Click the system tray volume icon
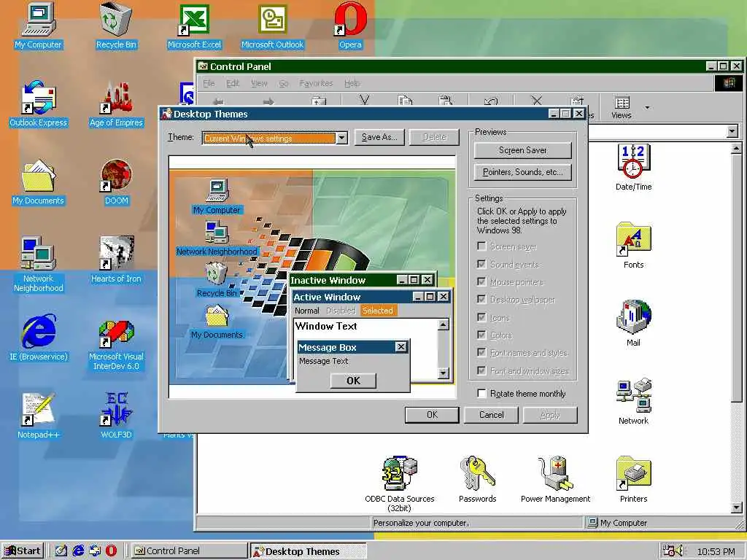The width and height of the screenshot is (747, 560). click(679, 551)
